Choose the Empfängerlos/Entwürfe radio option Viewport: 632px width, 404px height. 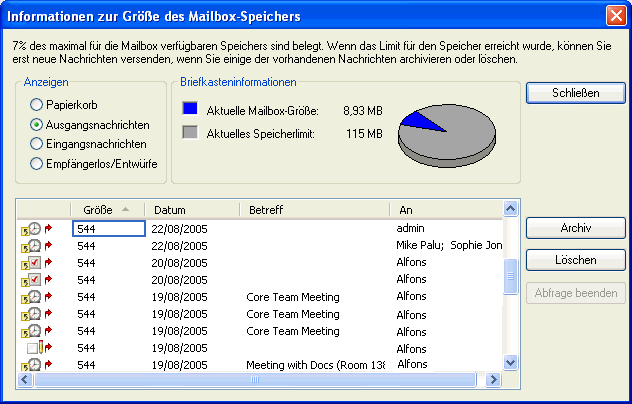(x=36, y=164)
